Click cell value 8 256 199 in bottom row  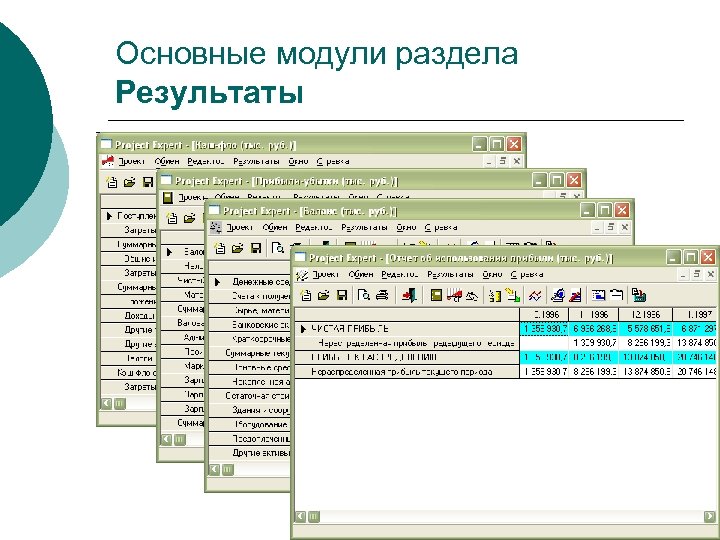pos(593,371)
